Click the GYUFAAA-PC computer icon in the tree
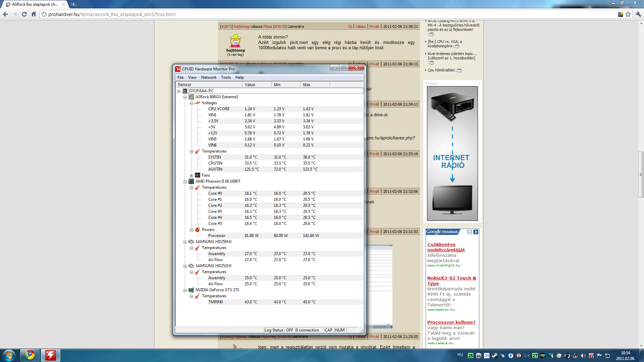 click(x=185, y=91)
